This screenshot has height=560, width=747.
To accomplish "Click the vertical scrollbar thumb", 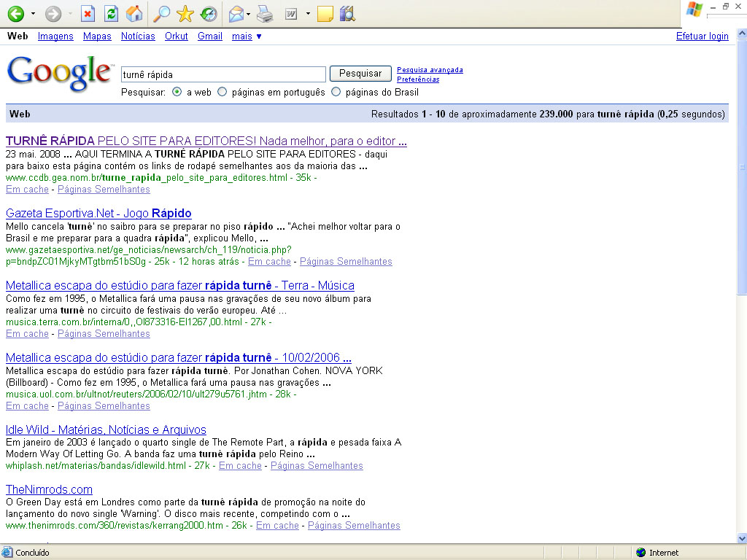I will click(742, 168).
